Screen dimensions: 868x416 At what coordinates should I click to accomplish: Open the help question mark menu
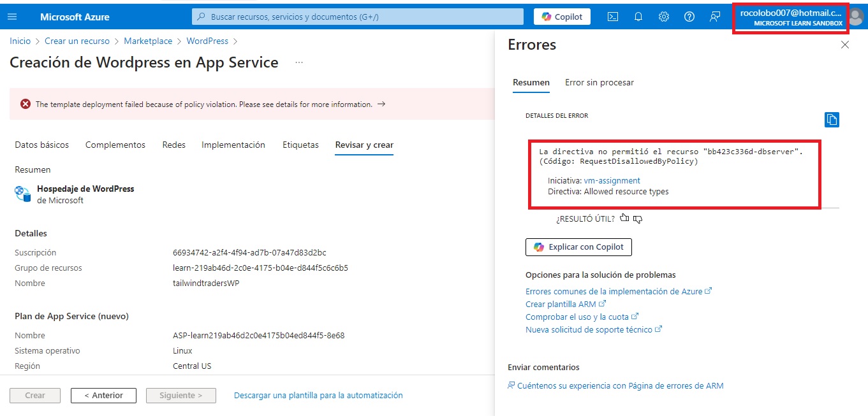coord(689,17)
